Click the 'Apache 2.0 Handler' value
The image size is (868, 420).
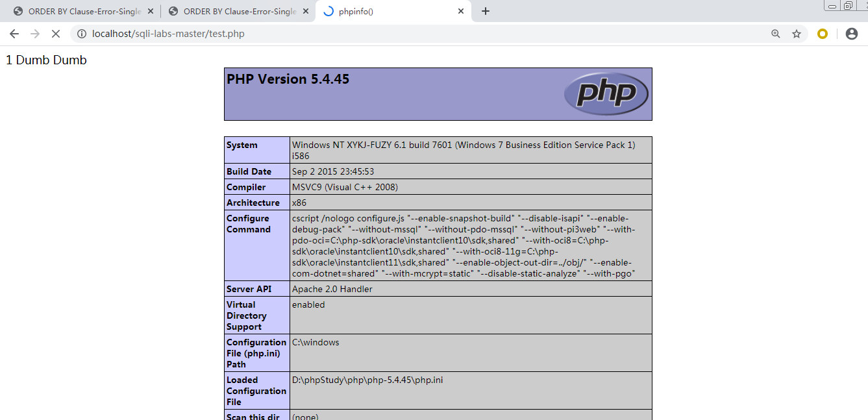[332, 290]
